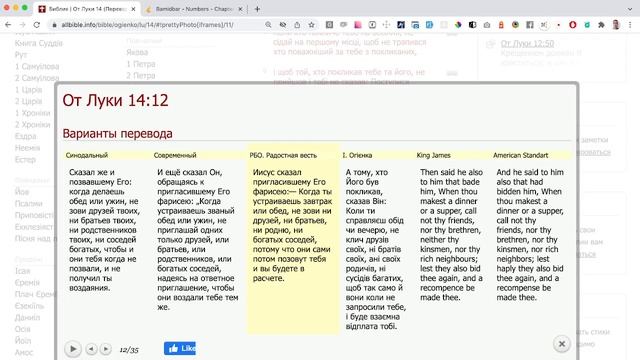
Task: Open the red Opera-style extension icon
Action: click(x=573, y=25)
